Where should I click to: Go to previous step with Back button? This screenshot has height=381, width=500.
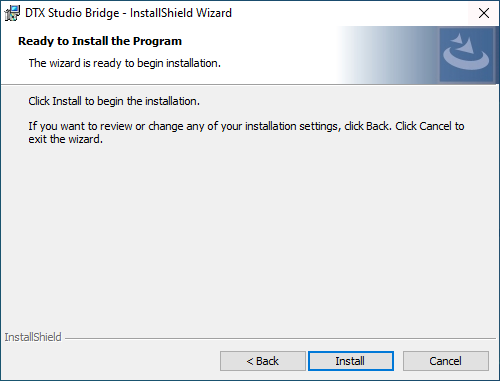coord(263,361)
